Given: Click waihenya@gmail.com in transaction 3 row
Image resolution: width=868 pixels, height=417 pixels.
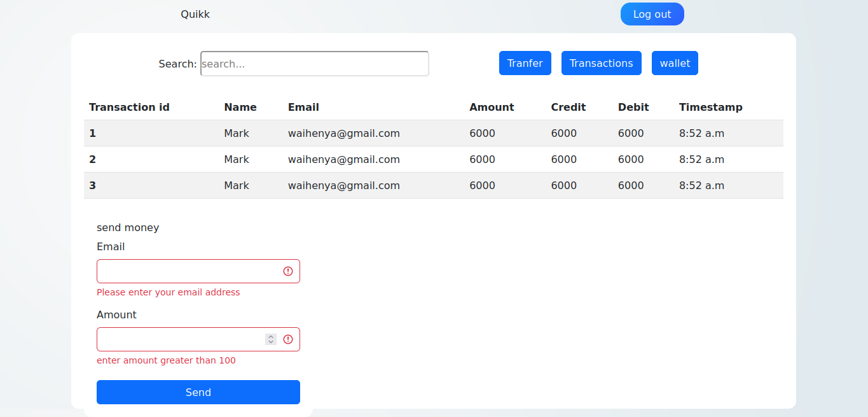Looking at the screenshot, I should 344,185.
